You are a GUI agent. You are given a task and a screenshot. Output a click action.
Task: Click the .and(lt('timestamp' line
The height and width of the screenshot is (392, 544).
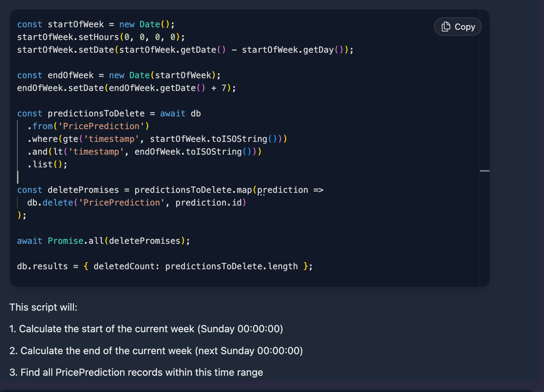pyautogui.click(x=144, y=152)
